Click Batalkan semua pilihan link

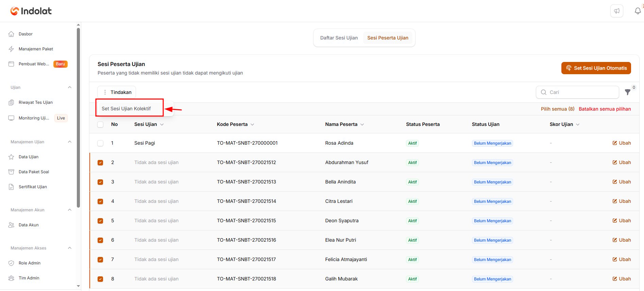pyautogui.click(x=605, y=109)
